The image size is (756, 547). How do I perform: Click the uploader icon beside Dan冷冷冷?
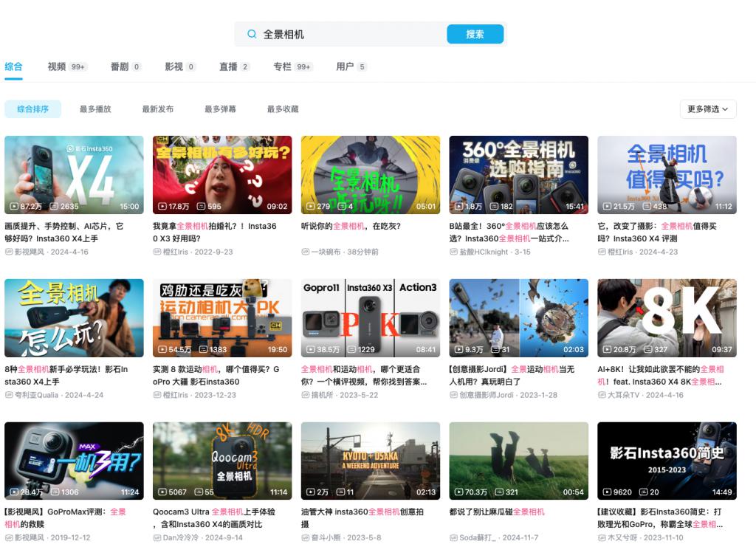click(x=157, y=537)
